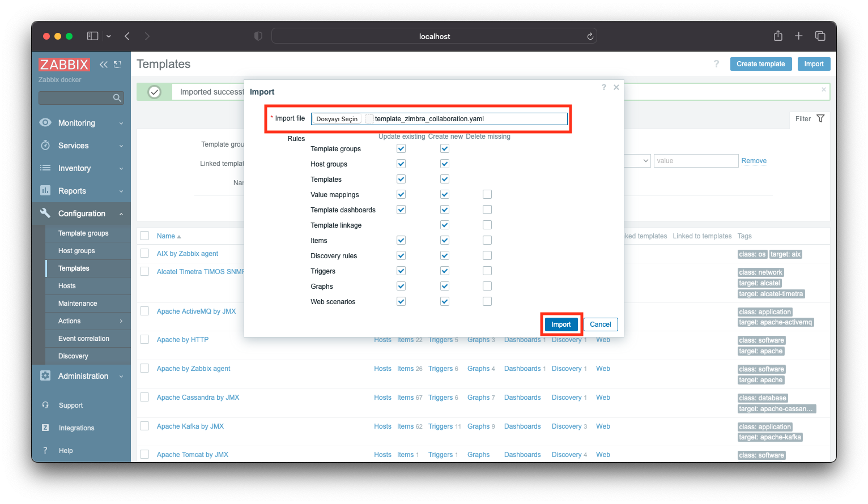Select Hosts in the Configuration menu
The width and height of the screenshot is (868, 504).
click(x=67, y=285)
